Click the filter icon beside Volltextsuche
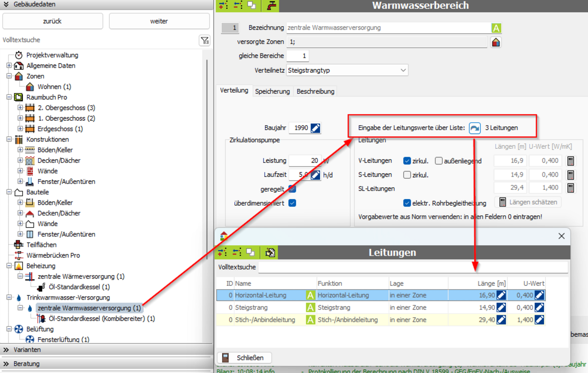Image resolution: width=588 pixels, height=373 pixels. tap(204, 41)
